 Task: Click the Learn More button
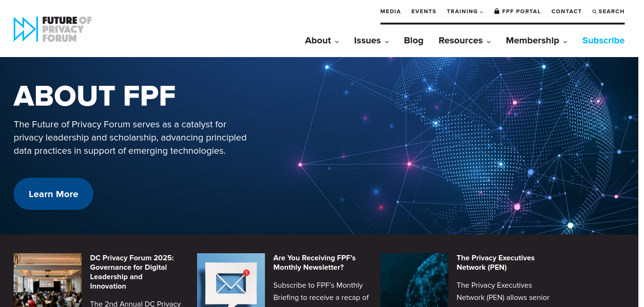[x=53, y=194]
